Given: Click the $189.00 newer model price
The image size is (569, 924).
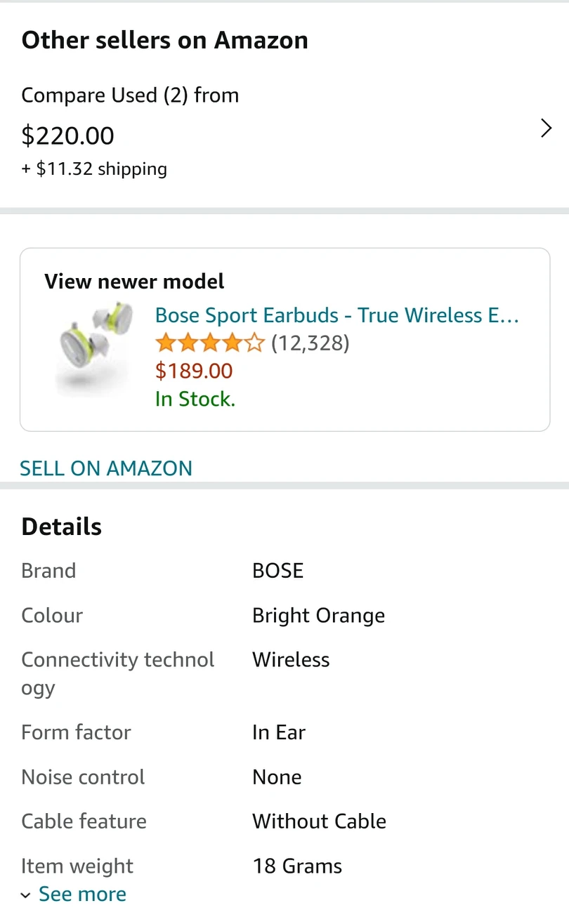Looking at the screenshot, I should click(x=194, y=371).
